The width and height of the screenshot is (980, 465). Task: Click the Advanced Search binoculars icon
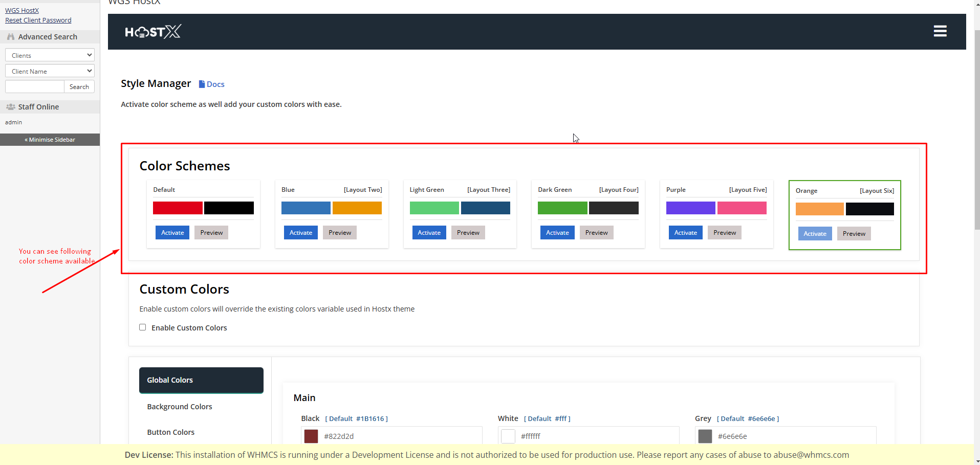[11, 37]
